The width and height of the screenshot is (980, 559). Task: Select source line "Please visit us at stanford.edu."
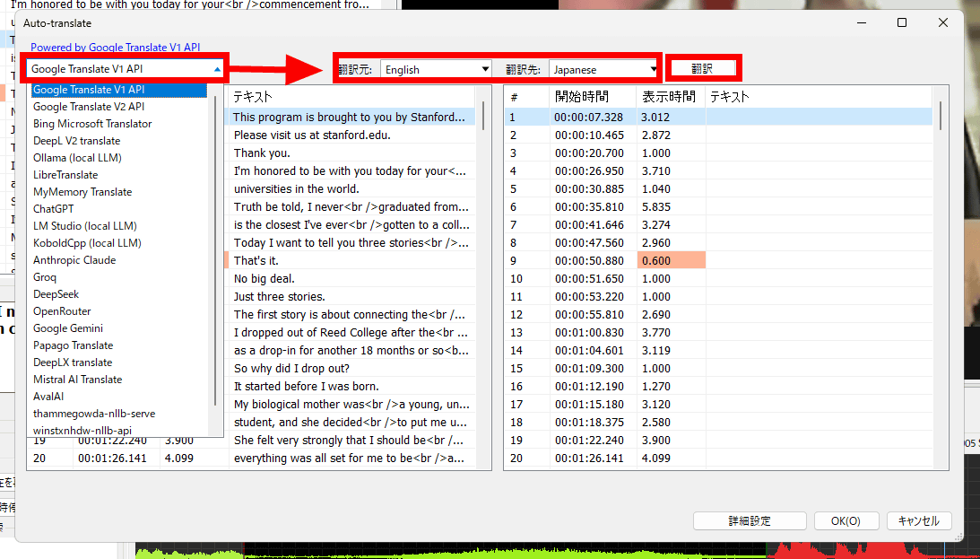click(312, 135)
